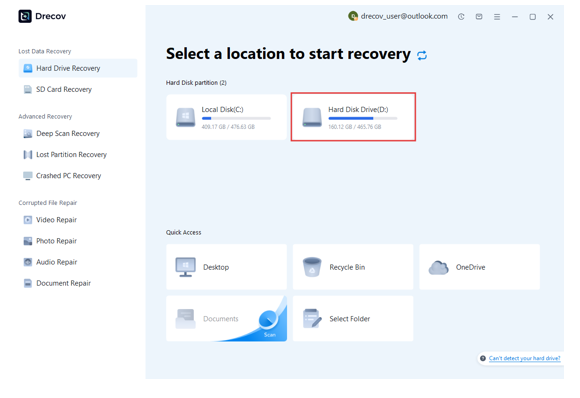Screen dimensions: 580x398
Task: Select Deep Scan Recovery mode
Action: coord(78,134)
